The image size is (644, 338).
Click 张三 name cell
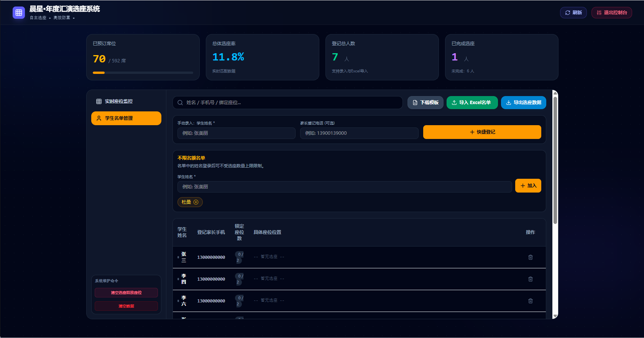pos(184,257)
